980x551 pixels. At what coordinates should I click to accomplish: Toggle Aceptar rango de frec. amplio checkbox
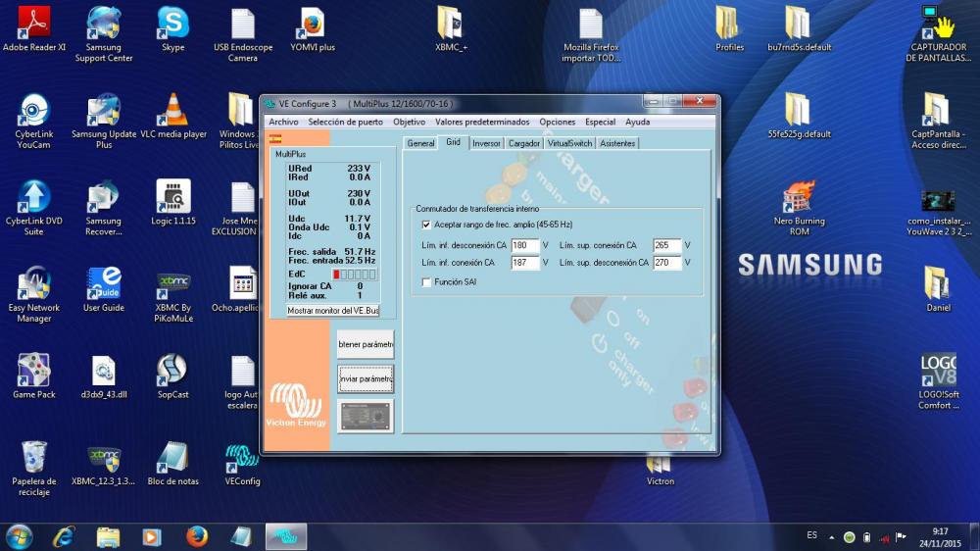pyautogui.click(x=426, y=225)
